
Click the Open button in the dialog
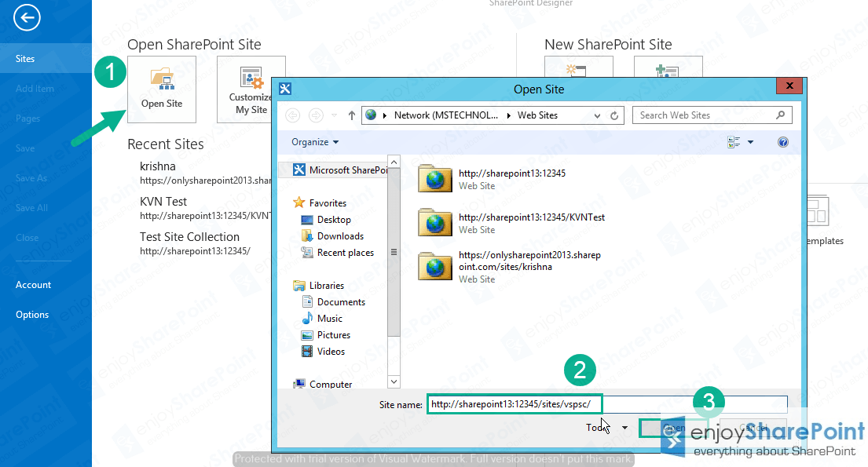click(x=674, y=428)
